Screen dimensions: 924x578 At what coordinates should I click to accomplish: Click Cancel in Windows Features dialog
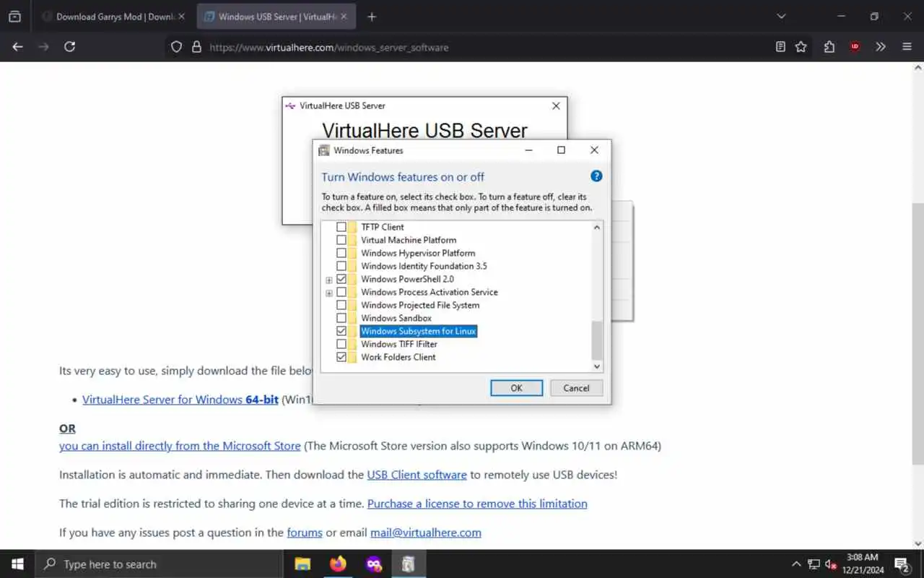pyautogui.click(x=576, y=388)
